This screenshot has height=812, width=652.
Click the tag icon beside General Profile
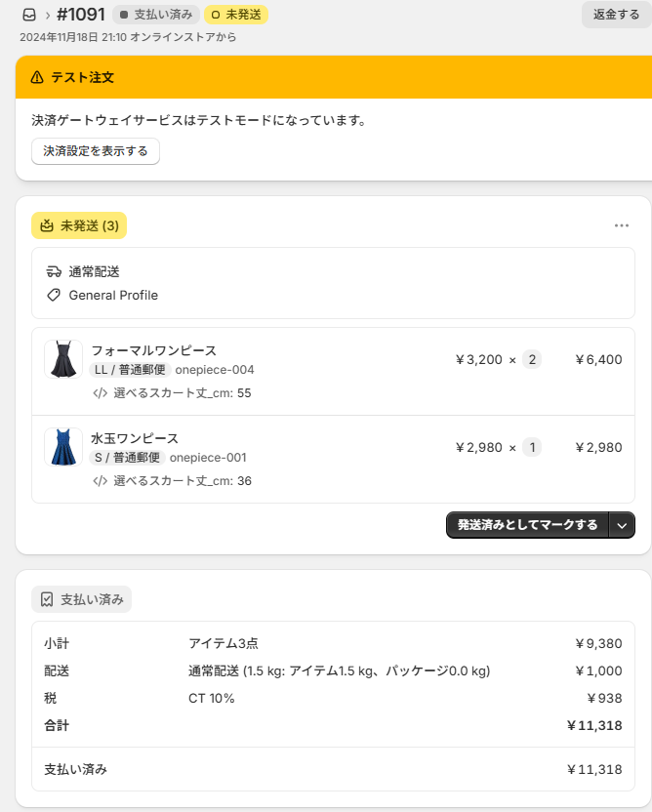(54, 295)
